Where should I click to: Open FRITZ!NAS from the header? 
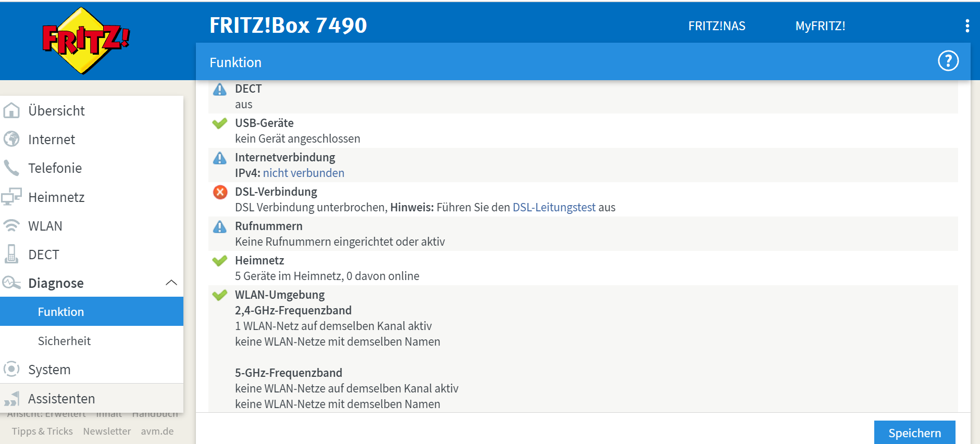pyautogui.click(x=716, y=26)
